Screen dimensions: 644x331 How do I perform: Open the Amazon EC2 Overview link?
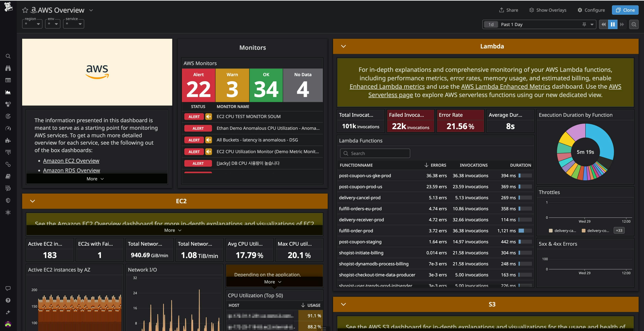coord(71,161)
